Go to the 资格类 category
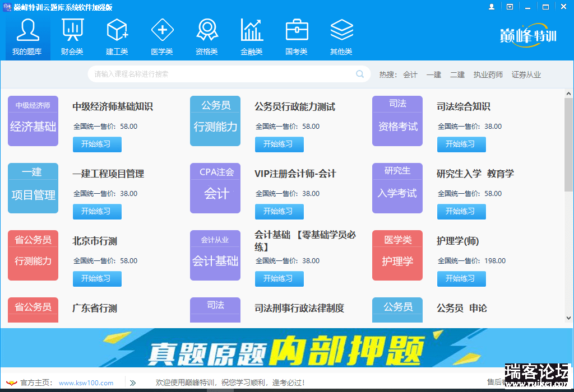This screenshot has height=392, width=574. [207, 37]
